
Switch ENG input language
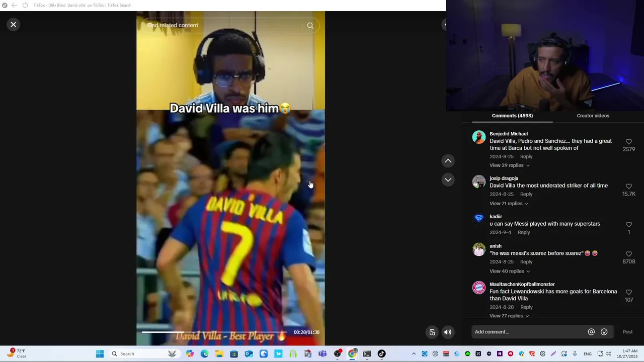click(x=587, y=354)
